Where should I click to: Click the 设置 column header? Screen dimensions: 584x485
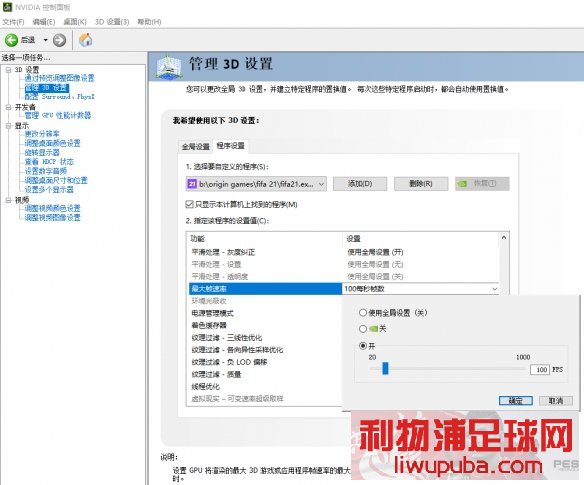[x=421, y=238]
